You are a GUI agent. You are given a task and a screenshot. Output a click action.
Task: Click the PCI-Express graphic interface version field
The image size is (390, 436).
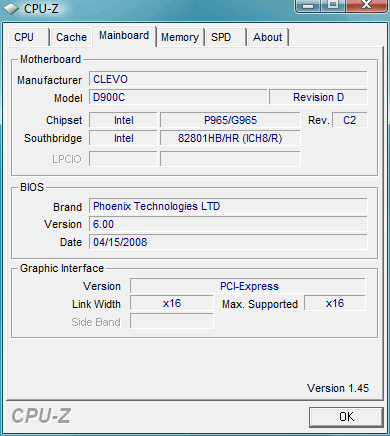point(248,286)
